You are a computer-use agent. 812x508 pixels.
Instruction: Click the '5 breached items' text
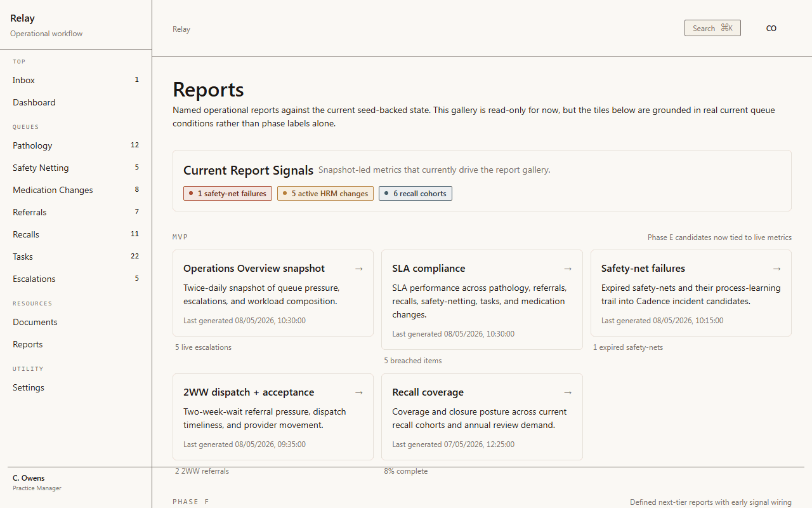click(x=413, y=361)
